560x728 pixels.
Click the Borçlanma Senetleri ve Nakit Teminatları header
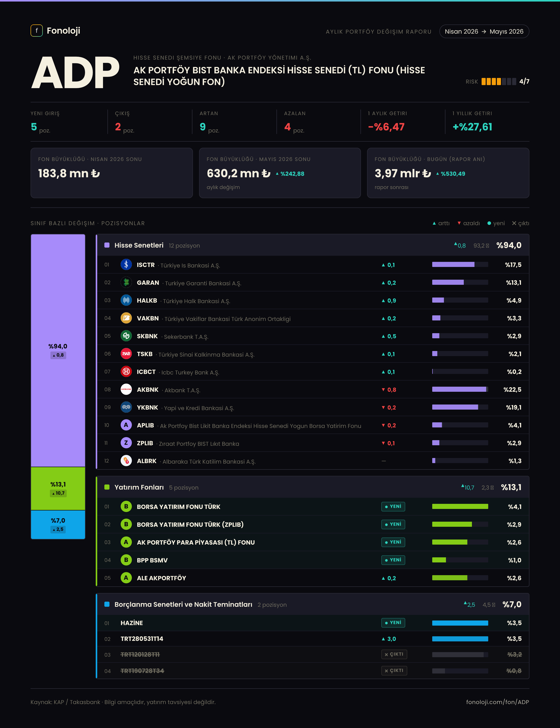(313, 604)
